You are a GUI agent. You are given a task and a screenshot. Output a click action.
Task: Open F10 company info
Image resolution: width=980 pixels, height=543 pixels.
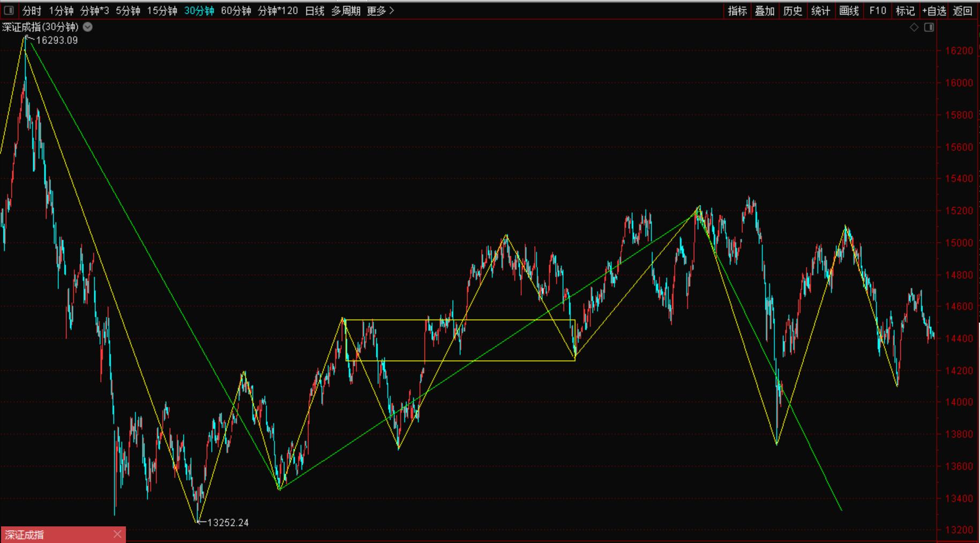[x=878, y=11]
